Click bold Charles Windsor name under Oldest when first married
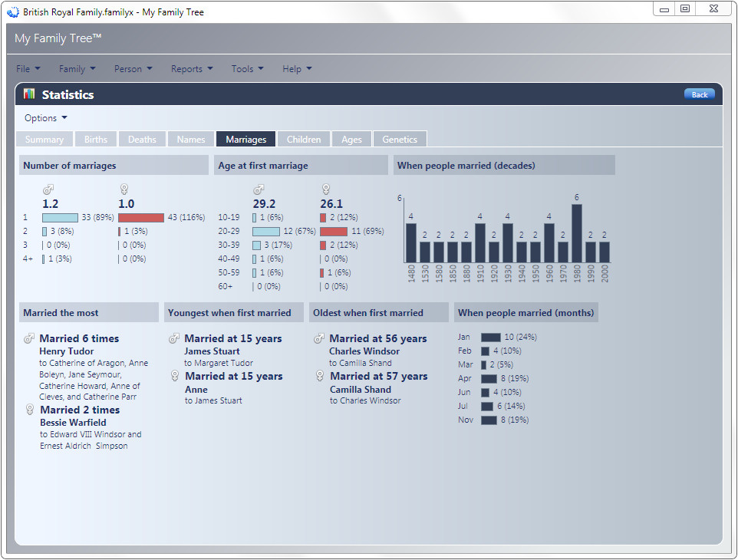 [x=364, y=351]
